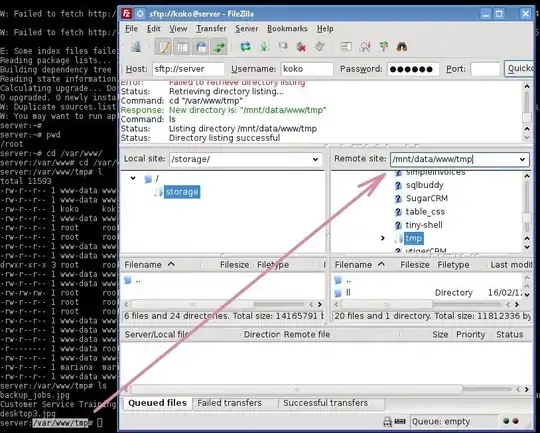
Task: Sort remote files by Last modified column
Action: pos(511,265)
